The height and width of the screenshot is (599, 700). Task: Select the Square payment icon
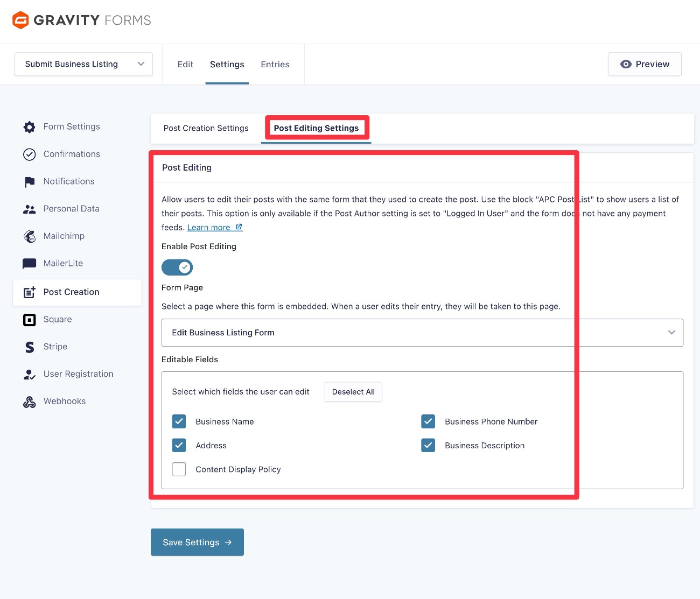pyautogui.click(x=29, y=319)
